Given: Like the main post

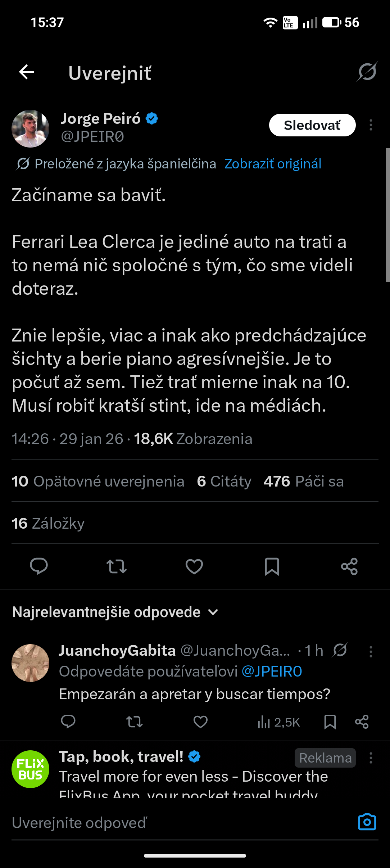Looking at the screenshot, I should [x=194, y=566].
